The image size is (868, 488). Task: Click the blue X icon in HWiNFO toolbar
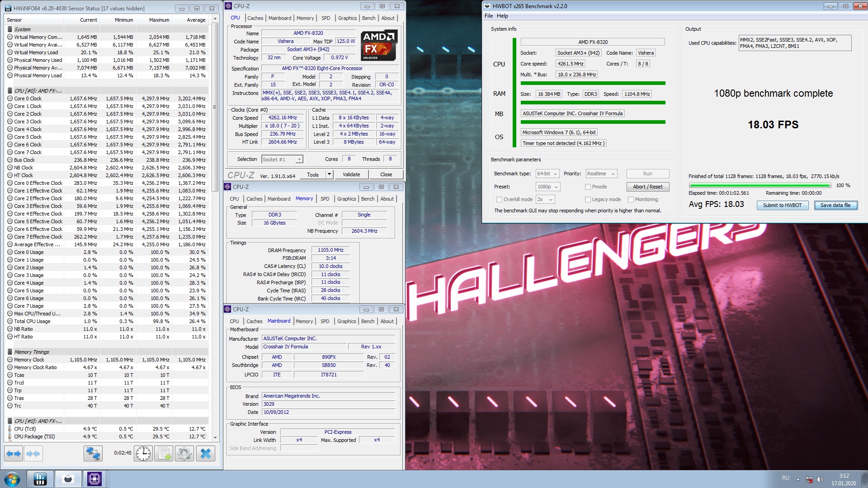tap(206, 454)
